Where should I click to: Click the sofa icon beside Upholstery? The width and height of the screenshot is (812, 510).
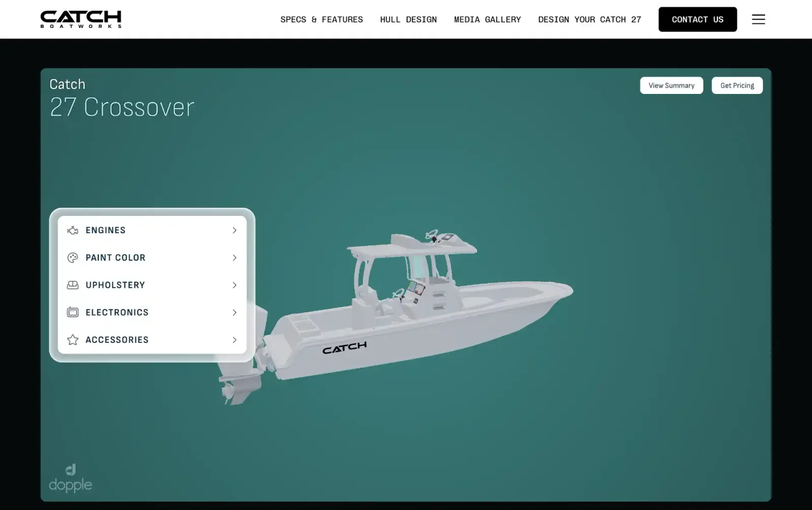pos(73,285)
